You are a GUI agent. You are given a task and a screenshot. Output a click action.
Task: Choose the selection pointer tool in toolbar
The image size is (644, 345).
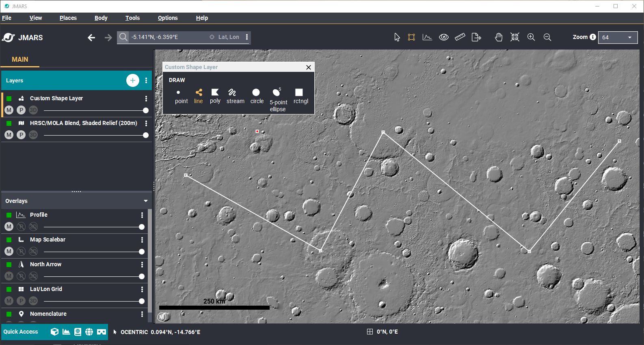[397, 37]
